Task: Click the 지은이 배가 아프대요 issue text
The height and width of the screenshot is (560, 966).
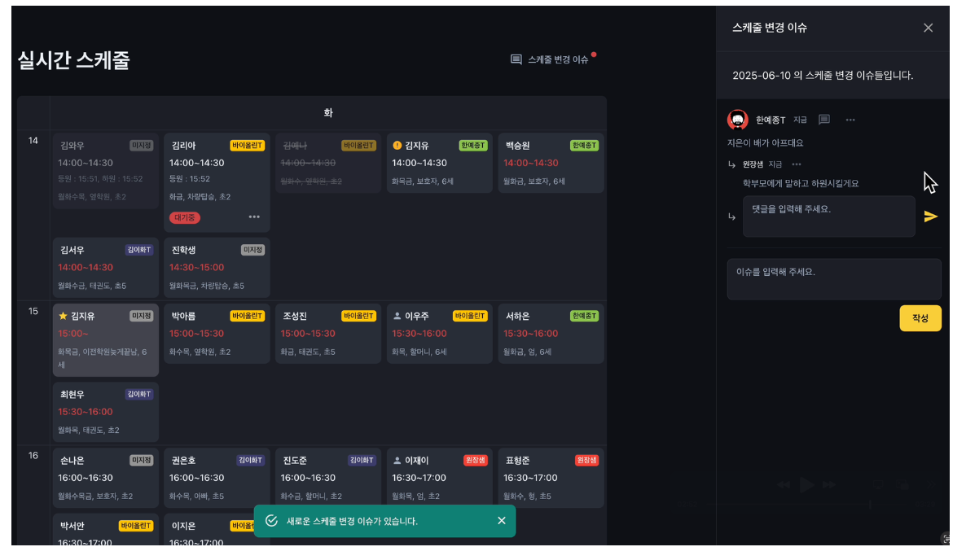Action: pos(765,142)
